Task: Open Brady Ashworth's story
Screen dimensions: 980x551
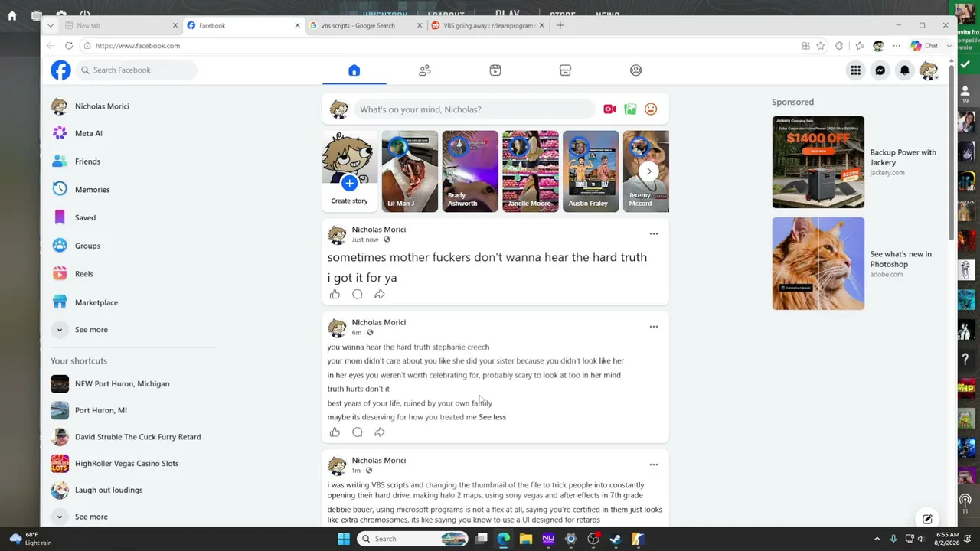Action: (470, 171)
